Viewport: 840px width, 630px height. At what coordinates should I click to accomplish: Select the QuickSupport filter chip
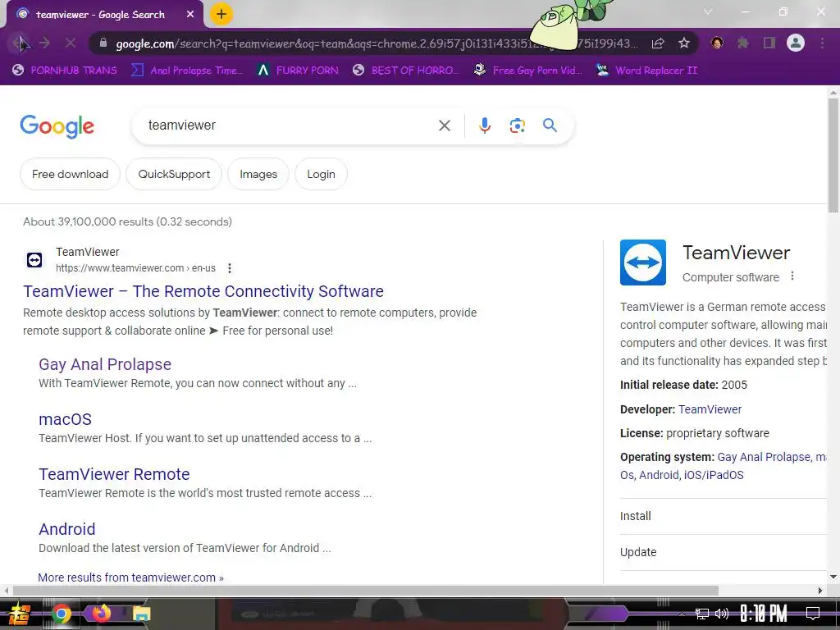tap(174, 174)
